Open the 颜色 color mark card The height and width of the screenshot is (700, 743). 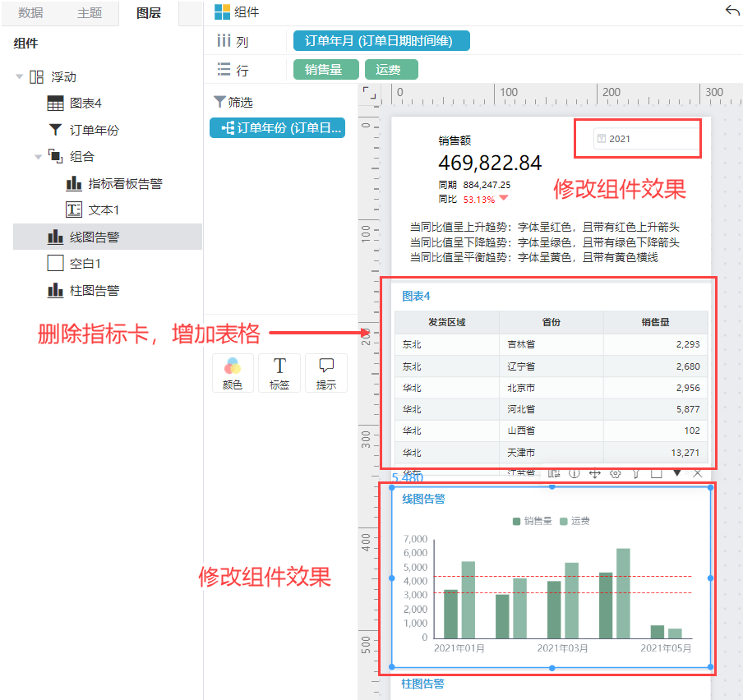[232, 373]
